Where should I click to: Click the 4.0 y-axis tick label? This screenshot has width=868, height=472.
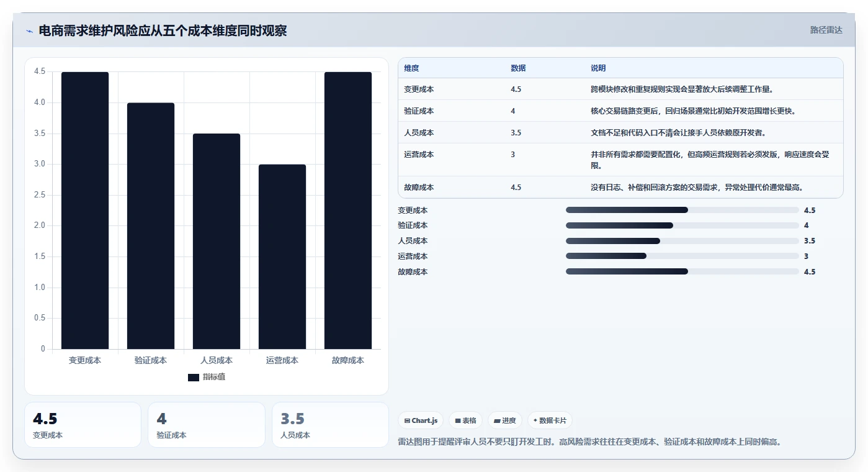[x=40, y=102]
